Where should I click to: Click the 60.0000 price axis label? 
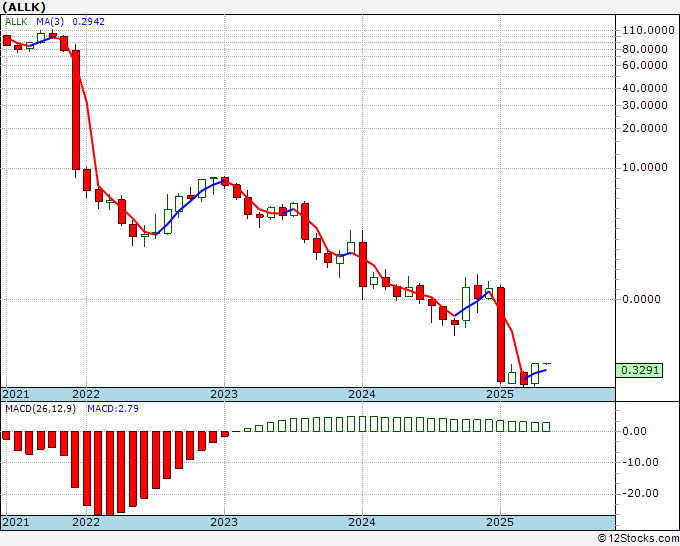(645, 65)
